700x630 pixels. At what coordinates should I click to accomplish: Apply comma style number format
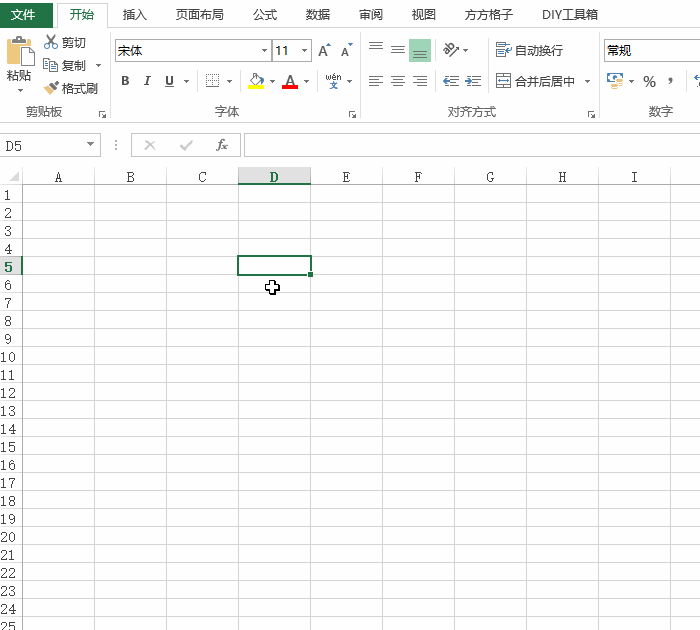click(671, 81)
